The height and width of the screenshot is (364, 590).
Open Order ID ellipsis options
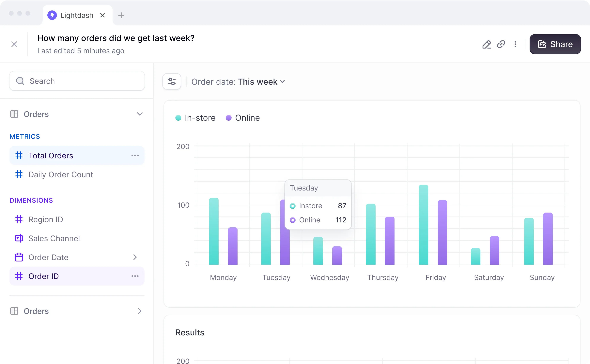tap(135, 276)
